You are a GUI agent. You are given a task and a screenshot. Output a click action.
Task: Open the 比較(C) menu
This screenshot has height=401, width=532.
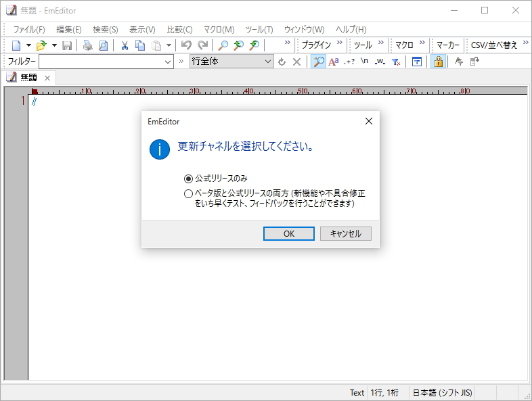coord(179,30)
